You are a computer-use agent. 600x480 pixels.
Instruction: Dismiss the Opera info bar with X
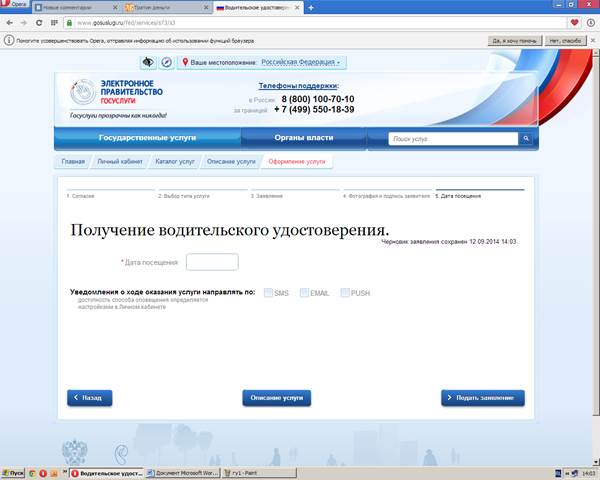click(x=593, y=40)
